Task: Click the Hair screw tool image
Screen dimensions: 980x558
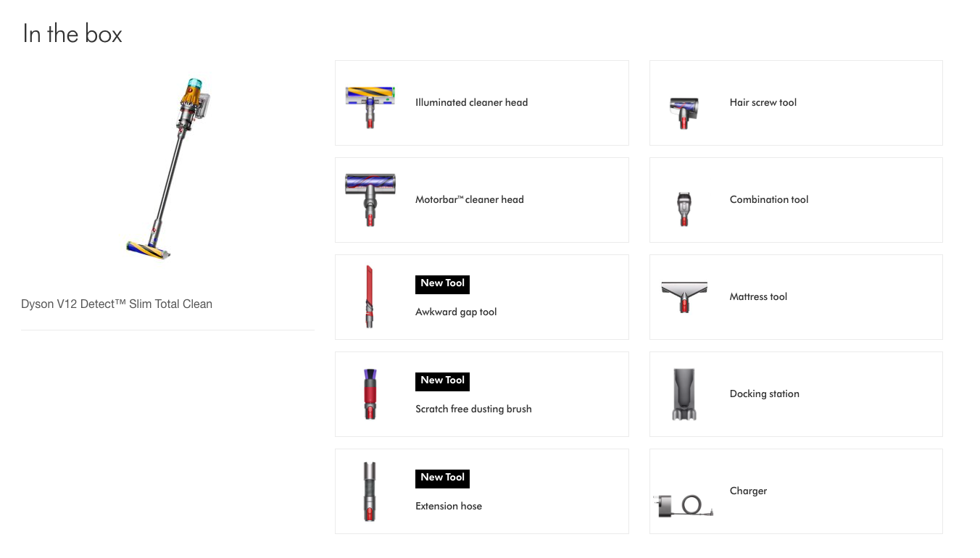Action: [684, 112]
